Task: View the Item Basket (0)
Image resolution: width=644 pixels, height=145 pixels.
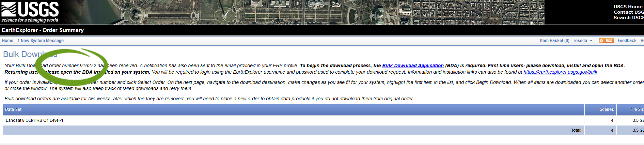Action: click(x=554, y=41)
